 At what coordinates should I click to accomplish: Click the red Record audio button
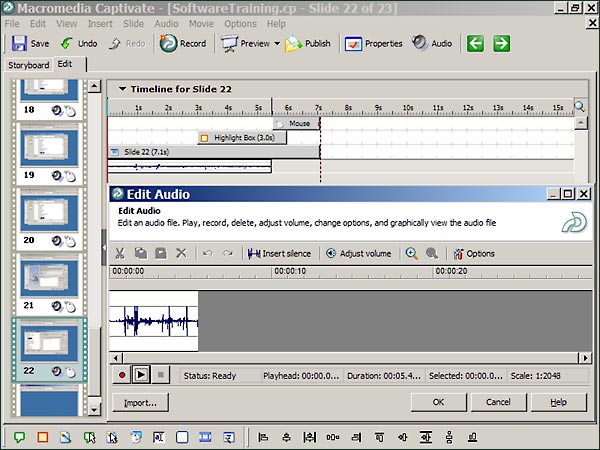click(x=122, y=375)
